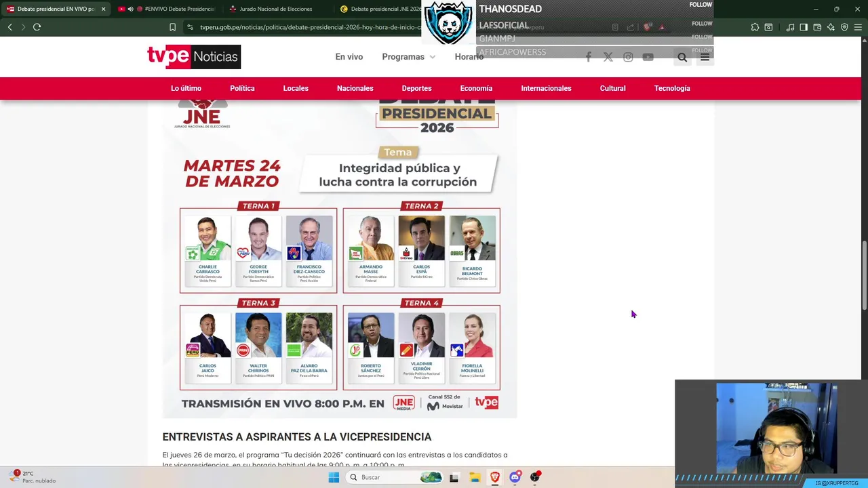This screenshot has height=488, width=868.
Task: Open the tab search icon in the toolbar
Action: pos(768,27)
